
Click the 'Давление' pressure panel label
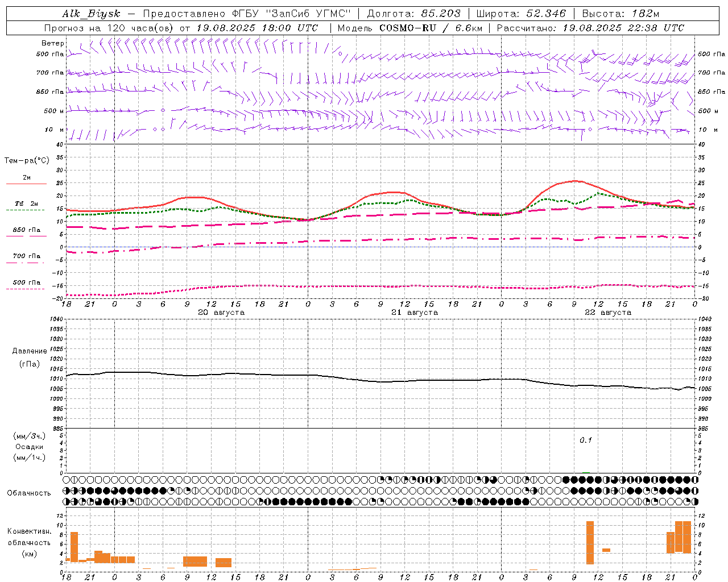(30, 351)
